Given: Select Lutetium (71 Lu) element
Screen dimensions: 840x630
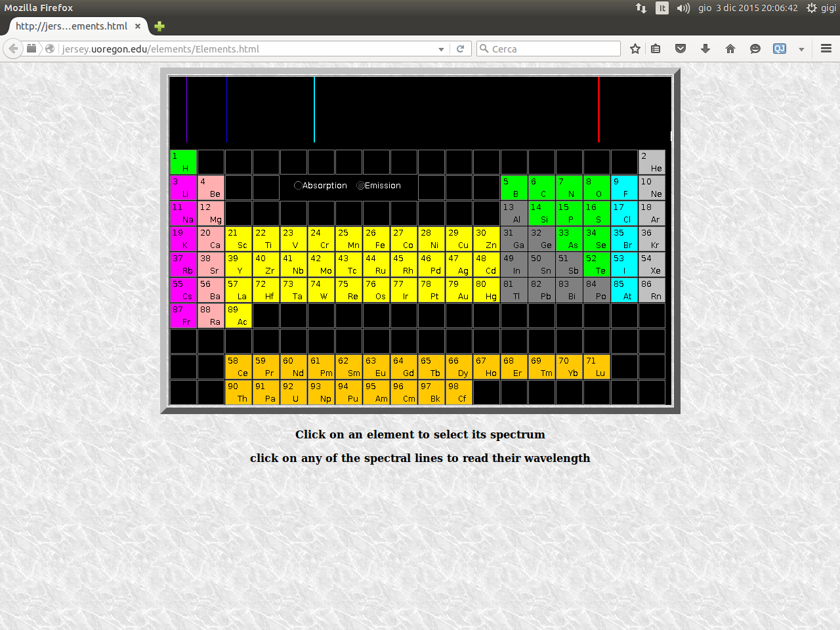Looking at the screenshot, I should (597, 367).
